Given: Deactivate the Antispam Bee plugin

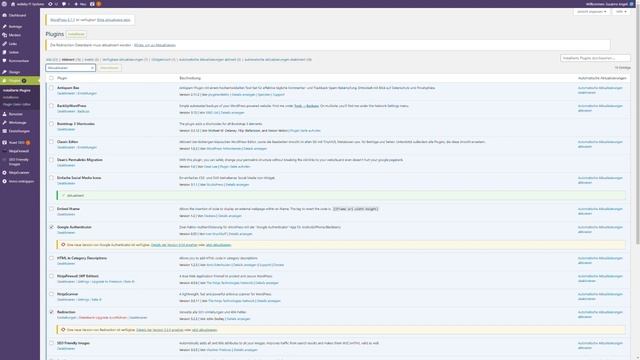Looking at the screenshot, I should [66, 93].
